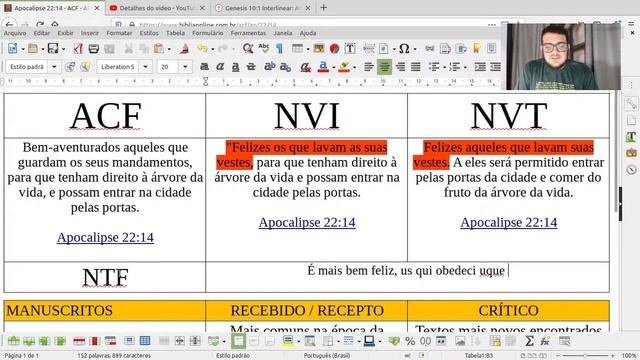Open the Arquivo menu

pyautogui.click(x=15, y=33)
